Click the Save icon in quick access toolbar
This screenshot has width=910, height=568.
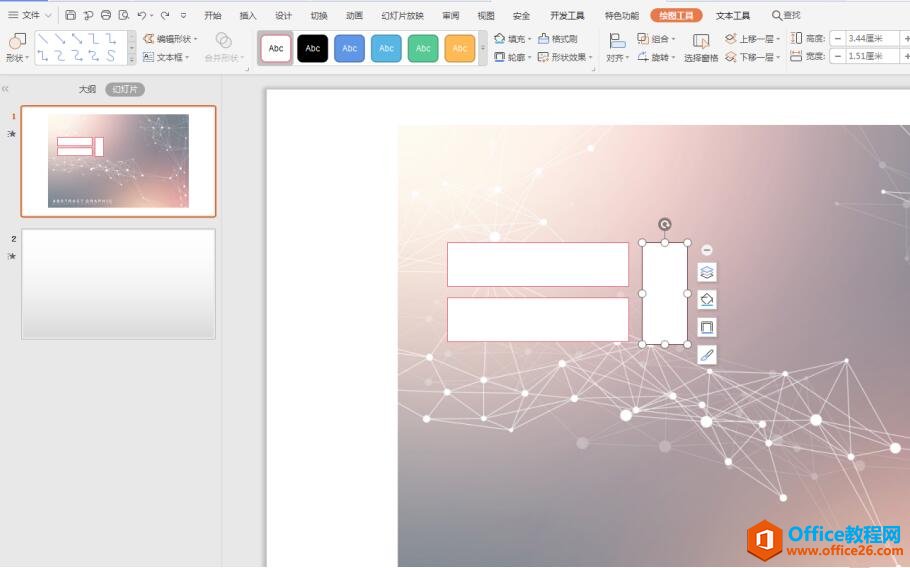[70, 15]
